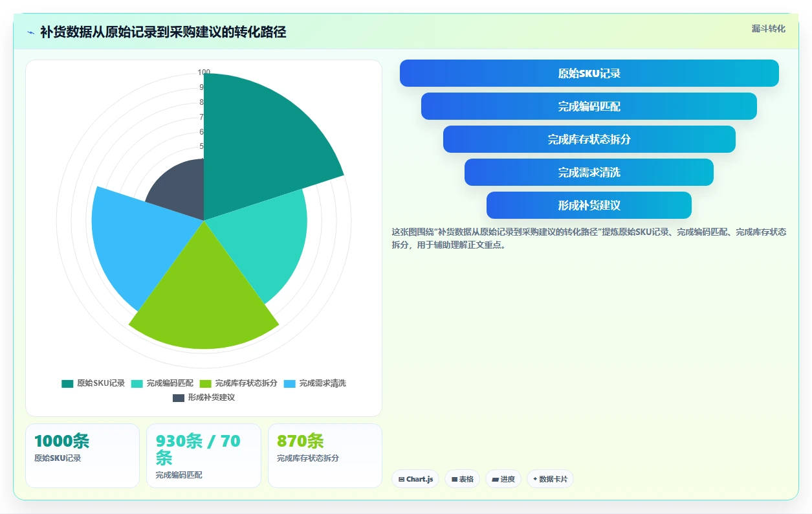
Task: Toggle the 完成库存状态拆分 legend swatch
Action: pos(206,383)
